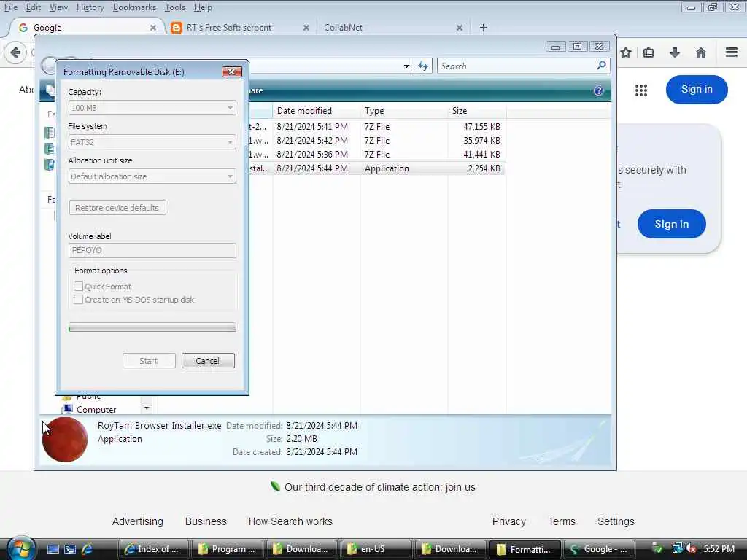
Task: Click the network tray icon
Action: (678, 549)
